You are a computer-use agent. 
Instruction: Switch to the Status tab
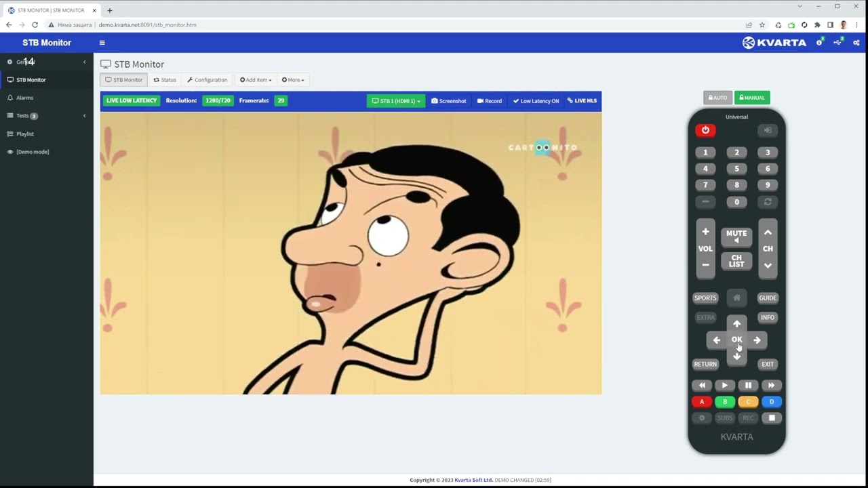(x=165, y=80)
